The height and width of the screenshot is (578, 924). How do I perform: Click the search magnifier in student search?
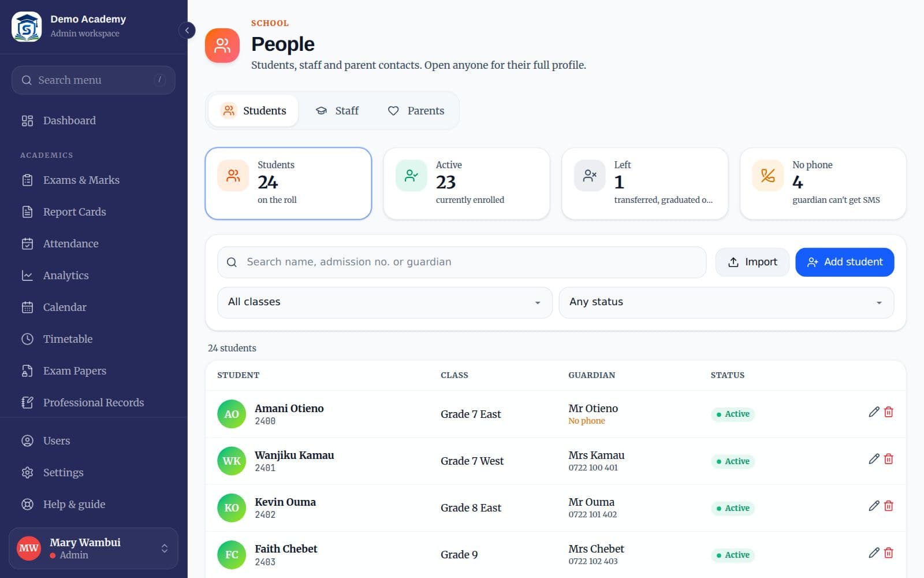[x=232, y=262]
